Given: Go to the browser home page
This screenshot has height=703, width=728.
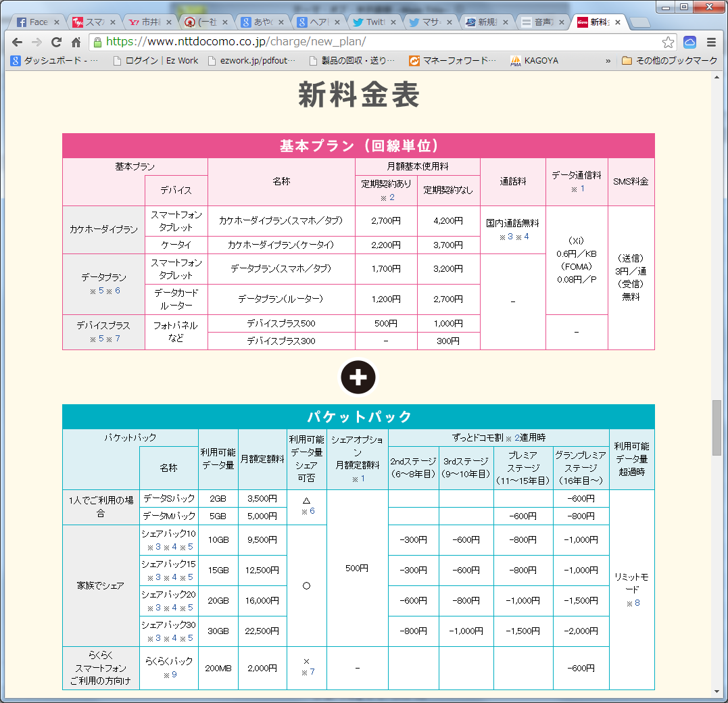Looking at the screenshot, I should 76,42.
